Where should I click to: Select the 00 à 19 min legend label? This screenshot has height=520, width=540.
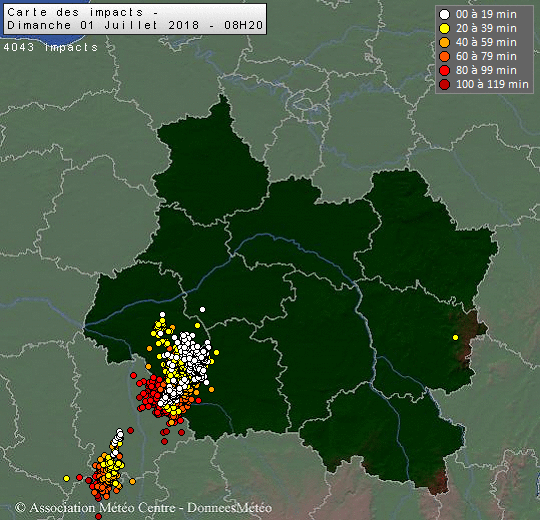(x=486, y=14)
